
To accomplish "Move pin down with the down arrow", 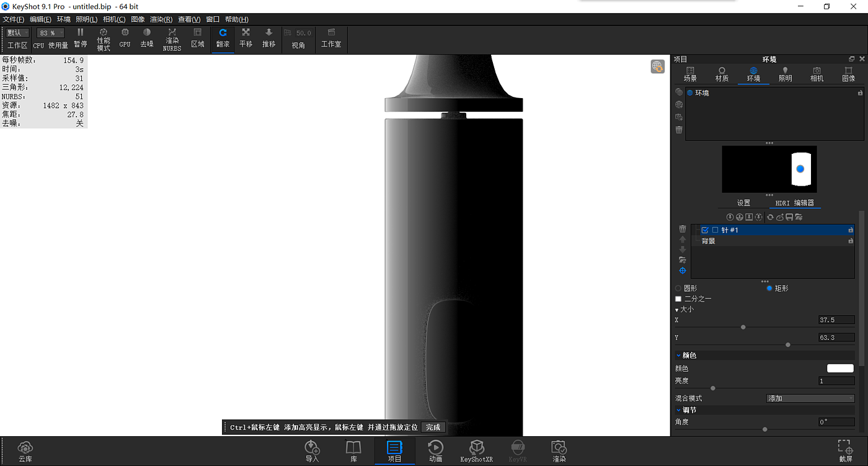I will click(x=683, y=249).
